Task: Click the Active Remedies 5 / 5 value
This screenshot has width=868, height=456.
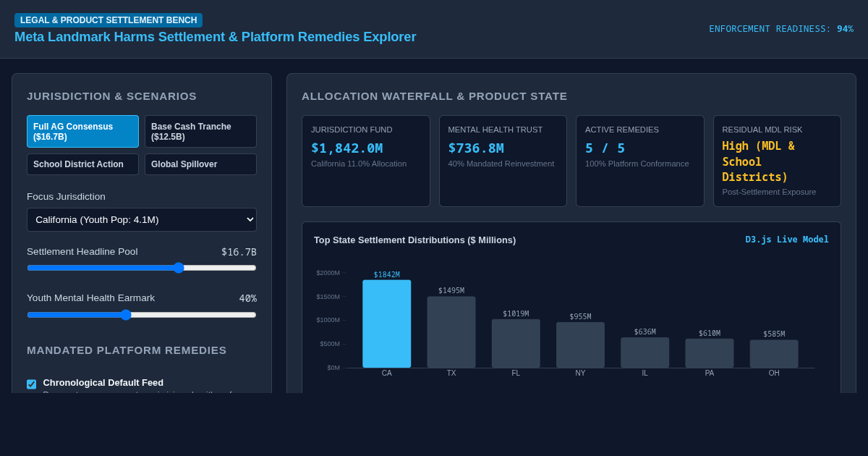Action: [x=605, y=148]
